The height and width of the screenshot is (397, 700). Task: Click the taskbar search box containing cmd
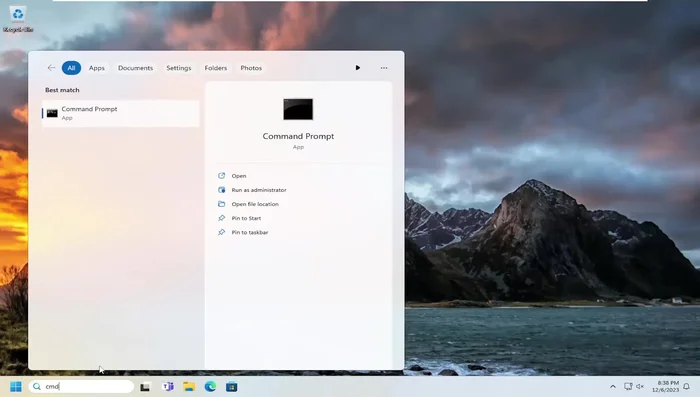[81, 386]
